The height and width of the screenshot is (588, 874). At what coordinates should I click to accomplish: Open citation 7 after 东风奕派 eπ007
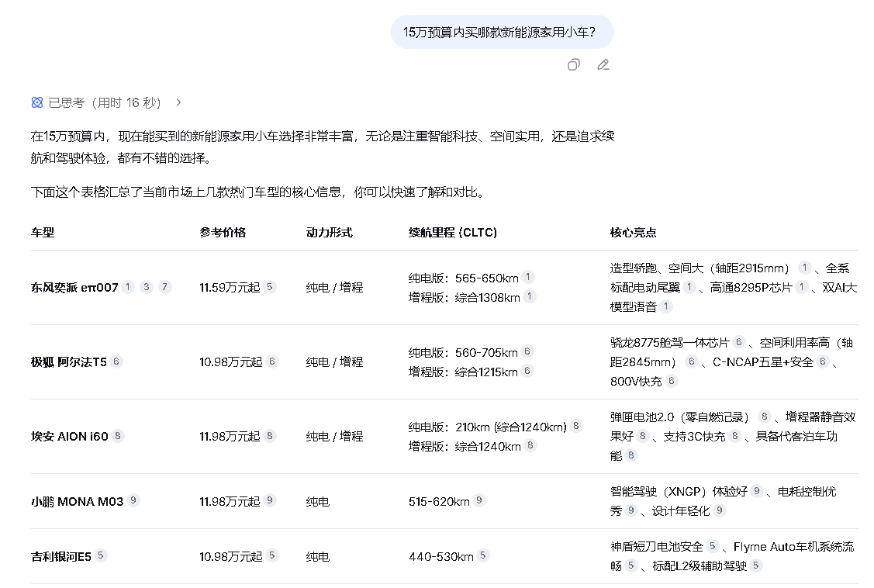[164, 286]
